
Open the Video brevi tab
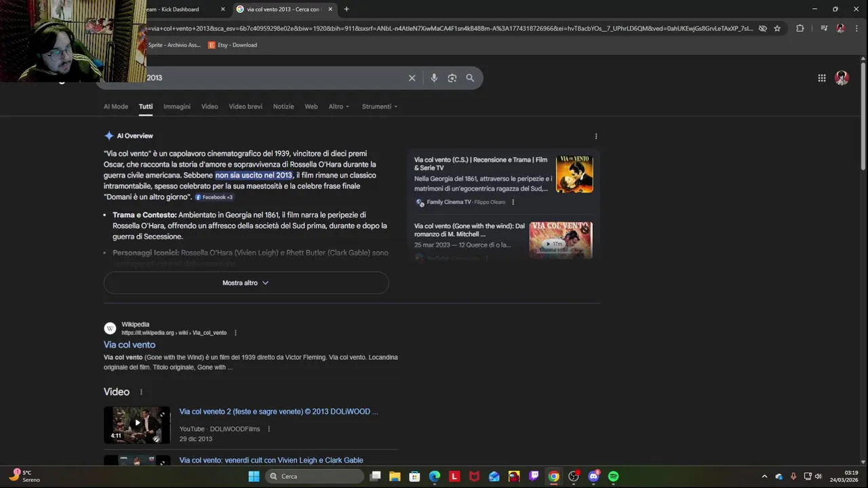tap(245, 106)
